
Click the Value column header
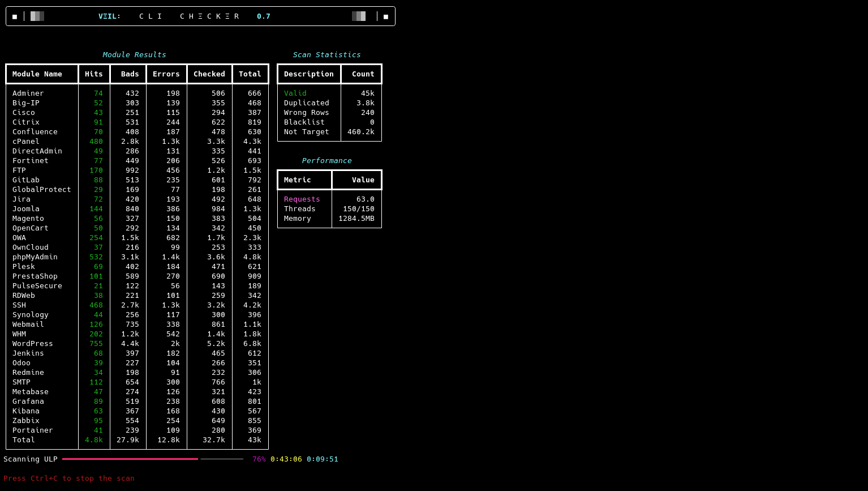point(363,180)
